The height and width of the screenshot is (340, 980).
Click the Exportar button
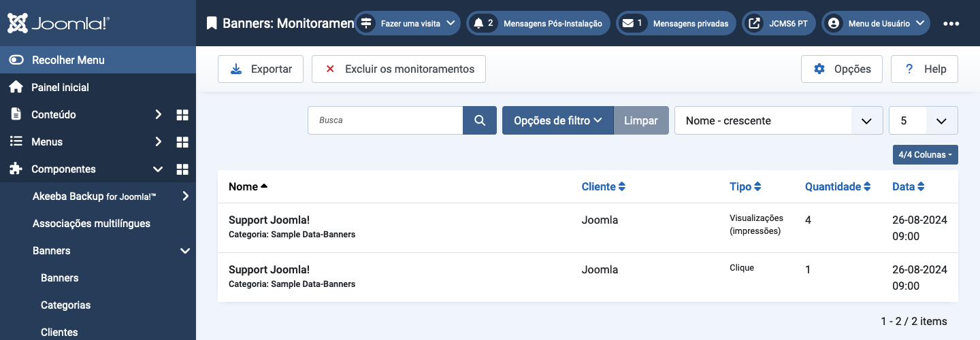pos(261,69)
